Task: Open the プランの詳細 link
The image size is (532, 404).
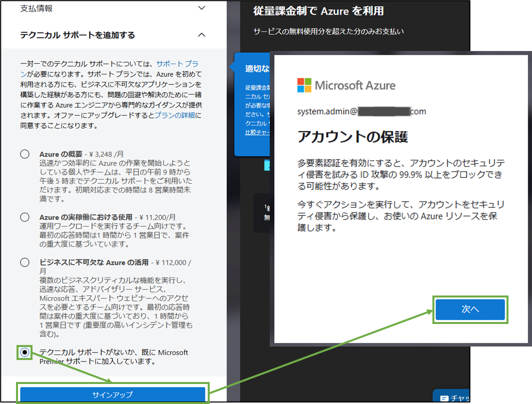Action: pyautogui.click(x=175, y=115)
